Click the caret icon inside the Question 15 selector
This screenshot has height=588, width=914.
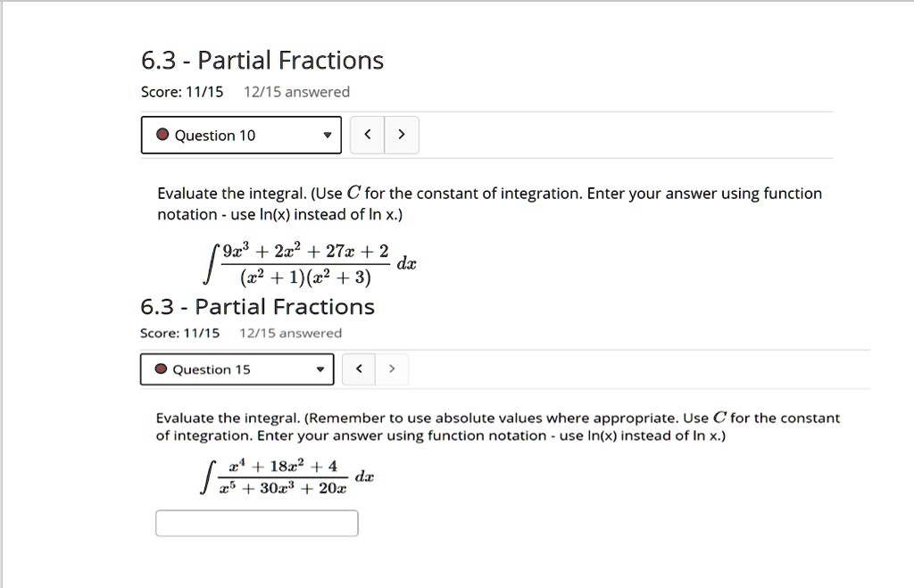click(320, 369)
